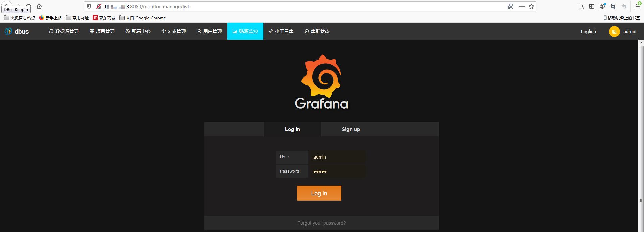Switch to the Log in tab
This screenshot has height=232, width=644.
tap(292, 129)
